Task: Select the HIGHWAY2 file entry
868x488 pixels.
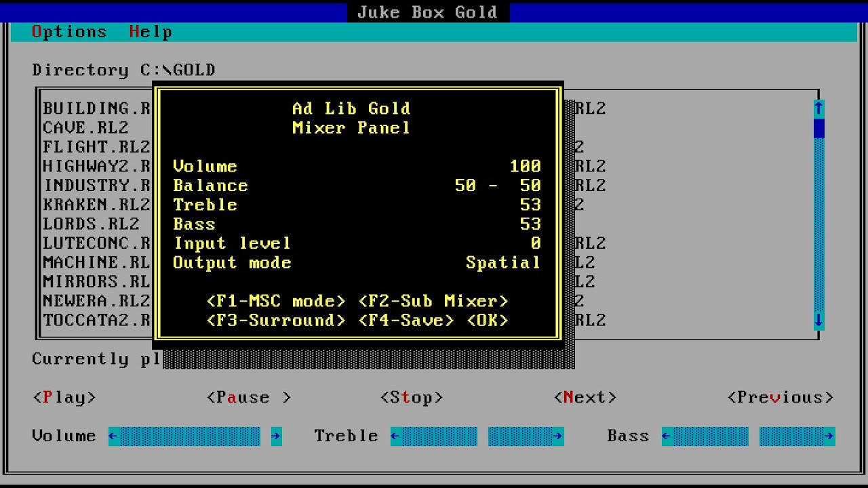Action: click(96, 166)
